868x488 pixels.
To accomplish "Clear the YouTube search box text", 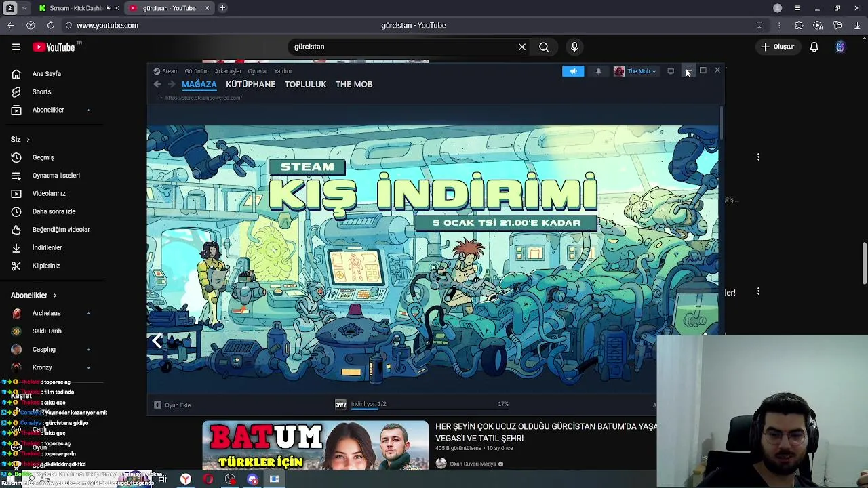I will pyautogui.click(x=522, y=47).
